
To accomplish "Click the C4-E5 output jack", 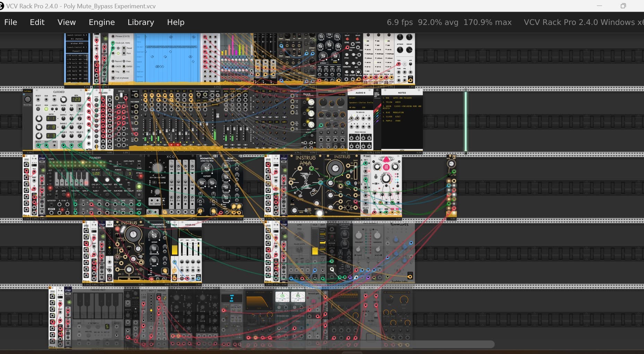I will [x=113, y=67].
